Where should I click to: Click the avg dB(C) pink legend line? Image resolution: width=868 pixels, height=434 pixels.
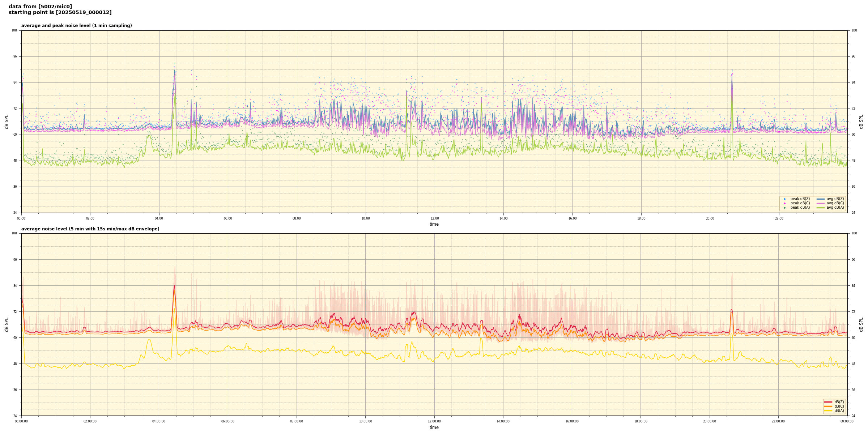pyautogui.click(x=821, y=203)
